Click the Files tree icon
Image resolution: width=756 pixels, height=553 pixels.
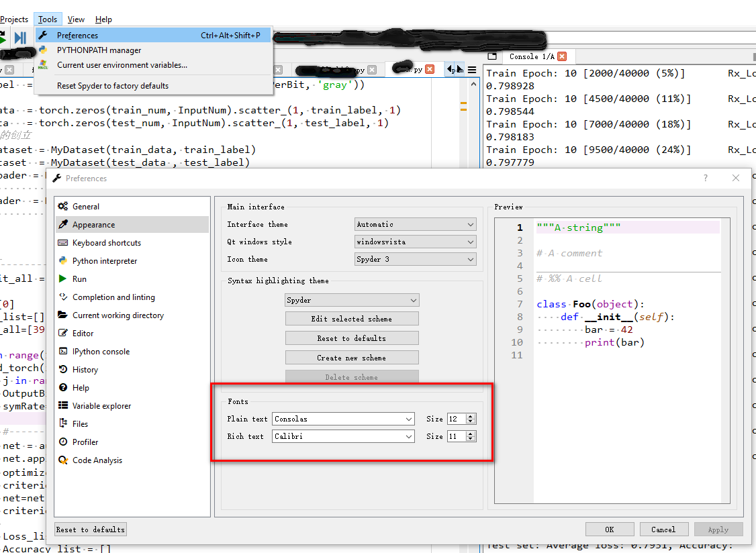tap(62, 423)
